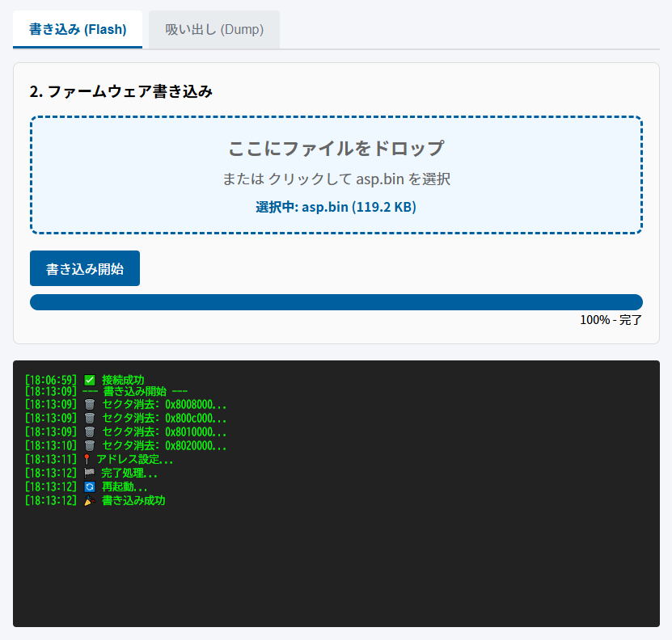Viewport: 672px width, 640px height.
Task: Click the [18:06:59] timestamp
Action: click(x=51, y=380)
